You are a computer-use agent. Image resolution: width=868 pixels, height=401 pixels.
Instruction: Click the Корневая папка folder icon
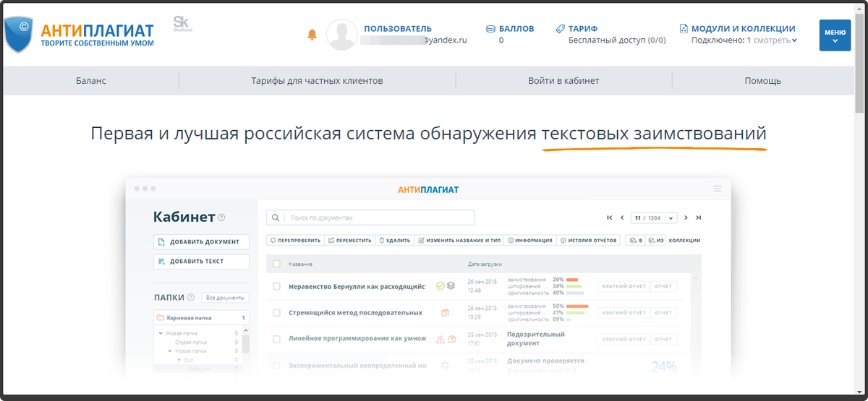(x=161, y=317)
